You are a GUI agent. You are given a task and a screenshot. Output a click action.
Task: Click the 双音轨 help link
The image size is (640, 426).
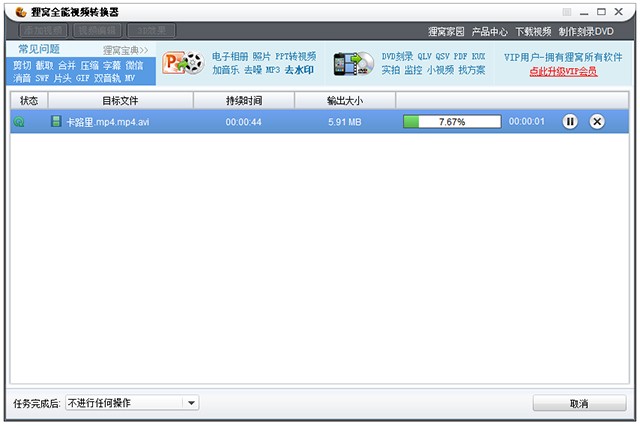point(107,78)
